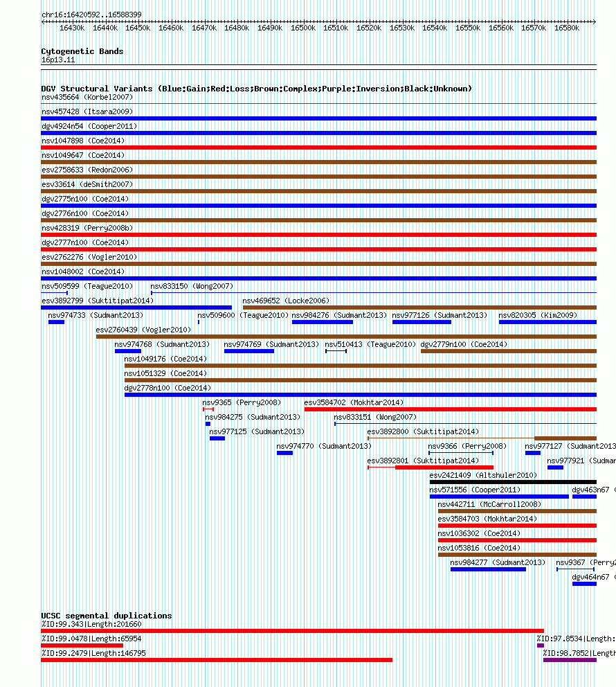616x687 pixels.
Task: Select nsv820305 (Kim2009) variant label
Action: (x=538, y=316)
